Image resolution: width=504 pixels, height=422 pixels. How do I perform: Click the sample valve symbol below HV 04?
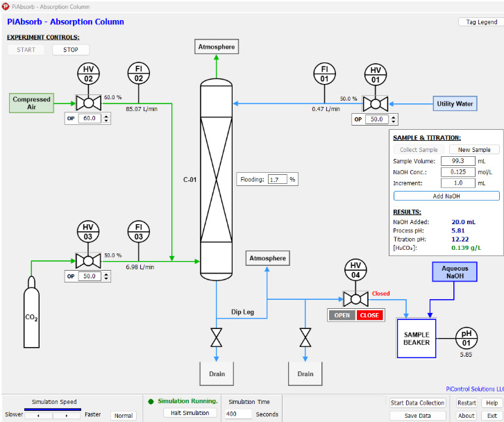pos(355,299)
